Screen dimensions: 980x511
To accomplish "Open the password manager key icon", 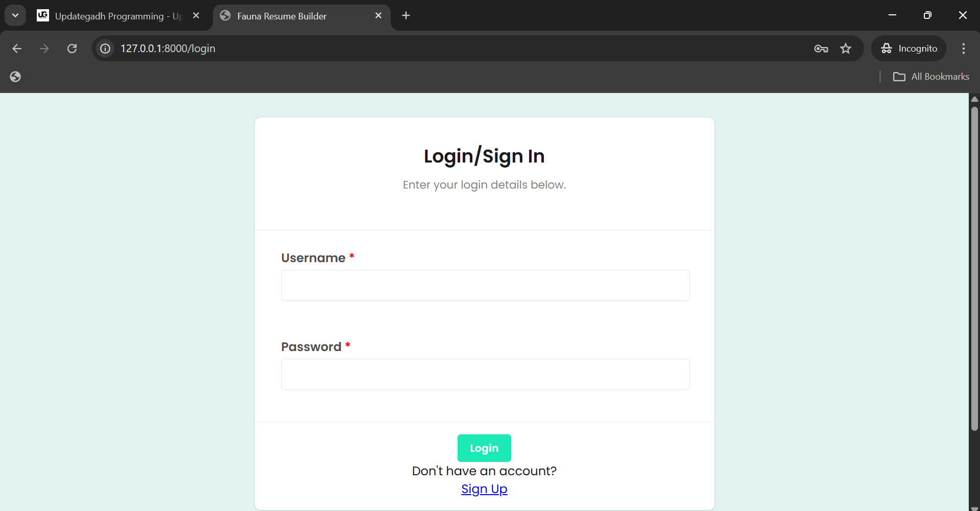I will click(x=821, y=49).
